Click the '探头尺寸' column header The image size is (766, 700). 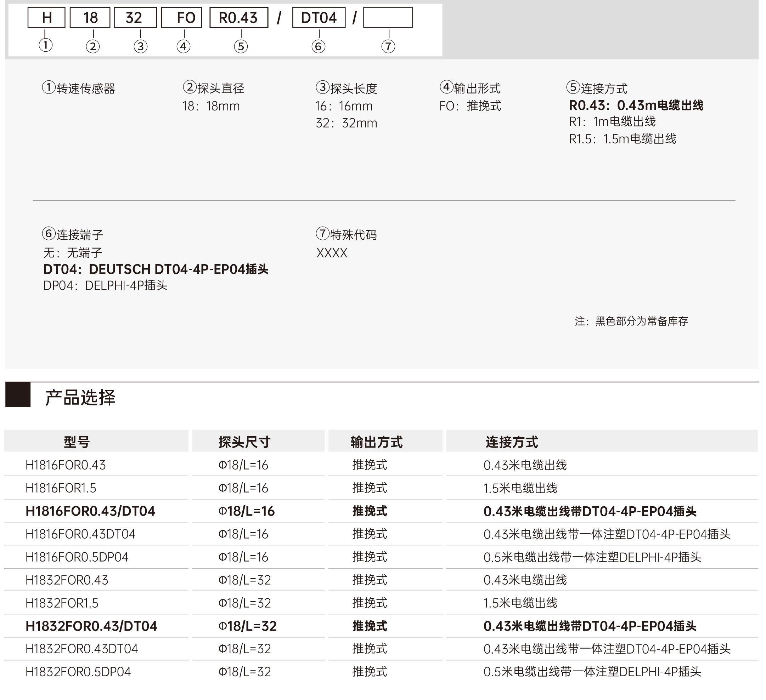244,442
